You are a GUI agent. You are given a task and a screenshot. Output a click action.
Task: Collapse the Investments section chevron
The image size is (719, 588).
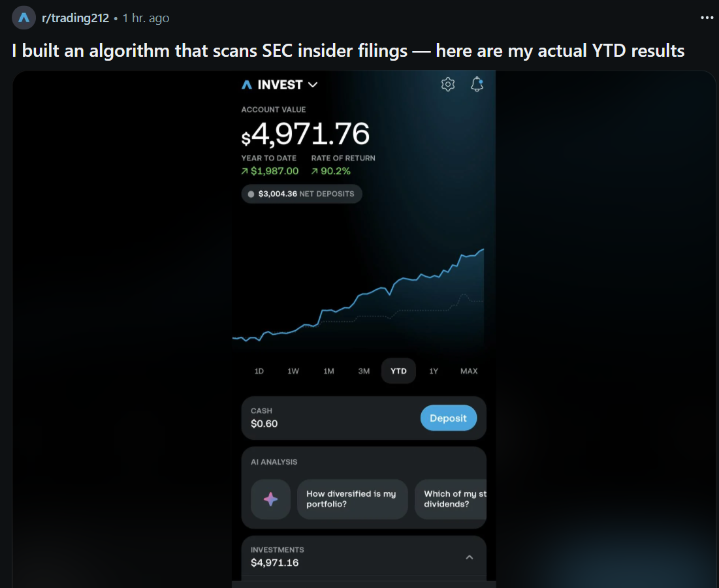(x=469, y=557)
